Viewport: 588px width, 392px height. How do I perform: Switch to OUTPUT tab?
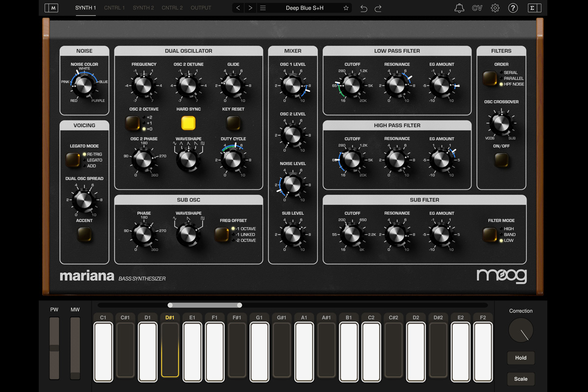coord(201,8)
